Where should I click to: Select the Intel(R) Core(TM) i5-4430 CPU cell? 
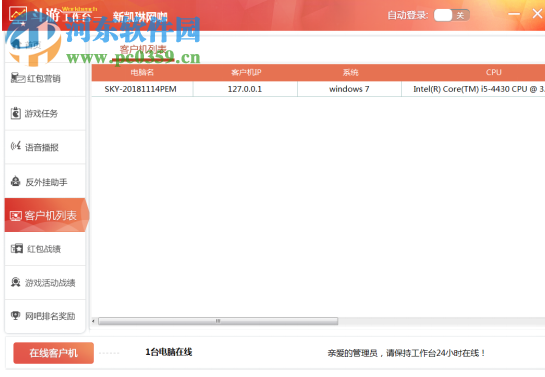click(x=473, y=89)
